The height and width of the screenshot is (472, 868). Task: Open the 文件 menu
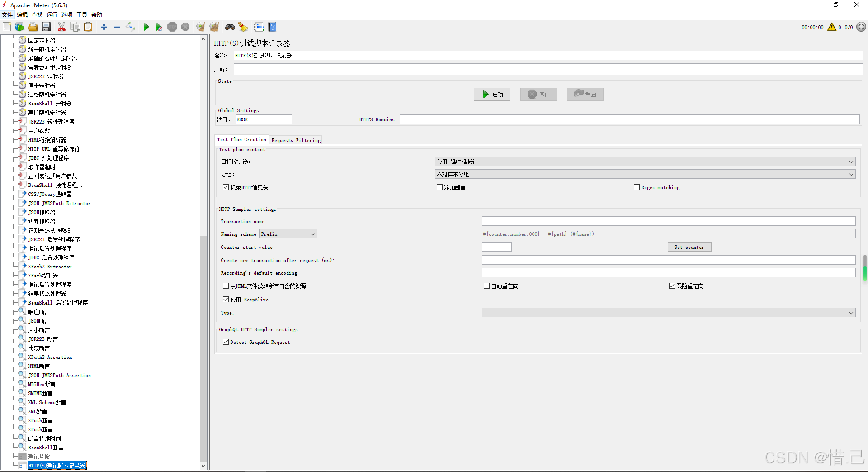click(x=7, y=14)
